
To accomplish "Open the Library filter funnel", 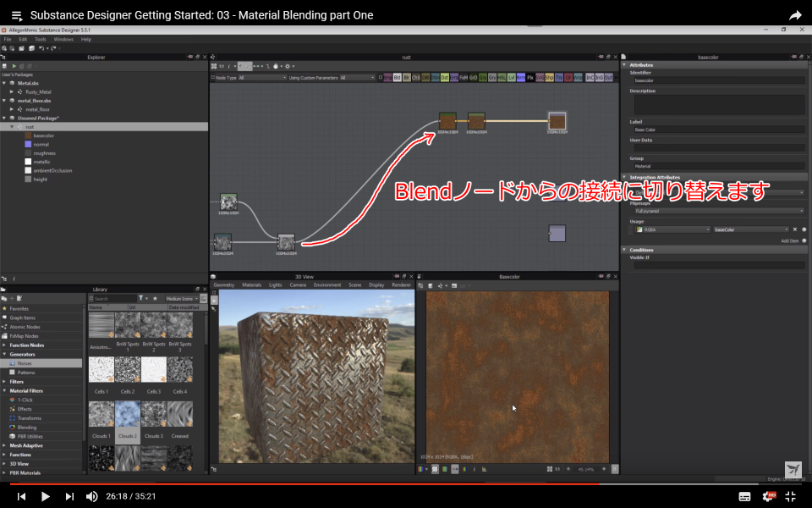I will [141, 299].
